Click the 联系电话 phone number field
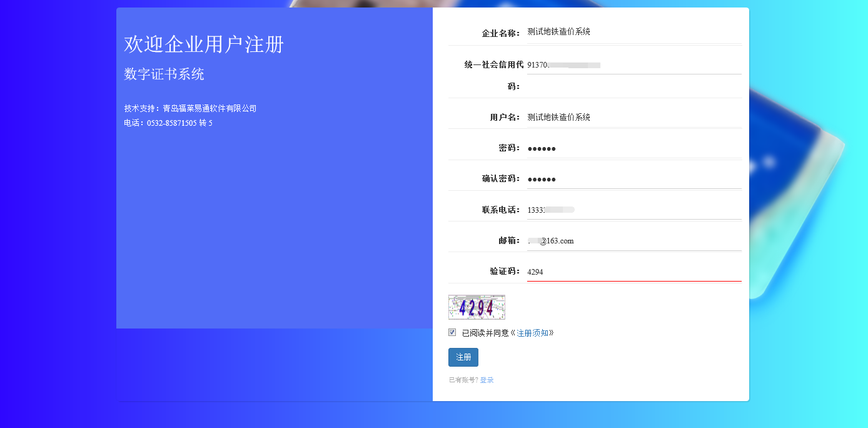 (633, 210)
